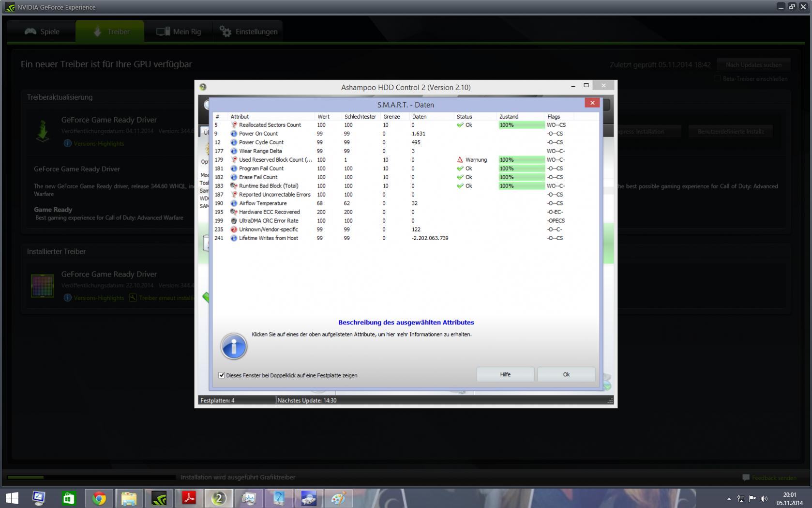The height and width of the screenshot is (508, 812).
Task: Click the Lifetime Writes from Host icon
Action: tap(234, 238)
